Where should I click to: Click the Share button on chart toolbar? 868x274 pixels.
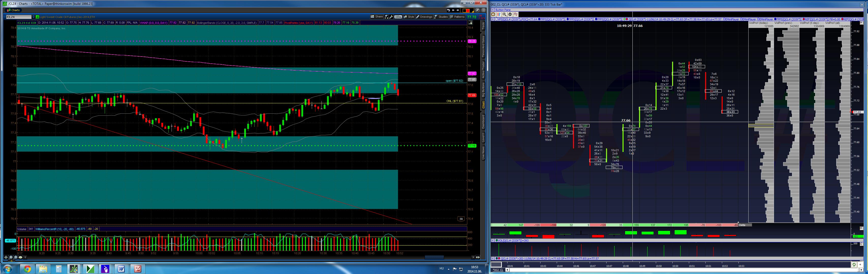tap(377, 17)
